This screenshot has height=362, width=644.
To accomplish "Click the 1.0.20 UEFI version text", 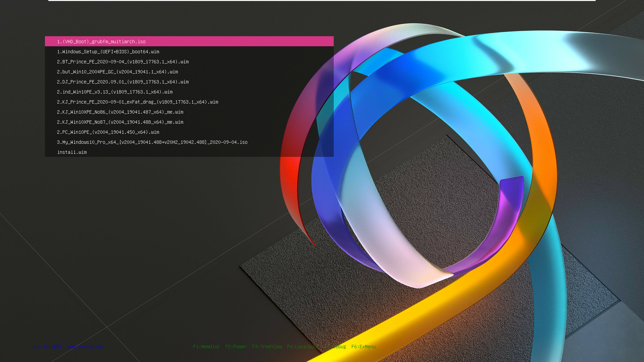I will click(47, 347).
